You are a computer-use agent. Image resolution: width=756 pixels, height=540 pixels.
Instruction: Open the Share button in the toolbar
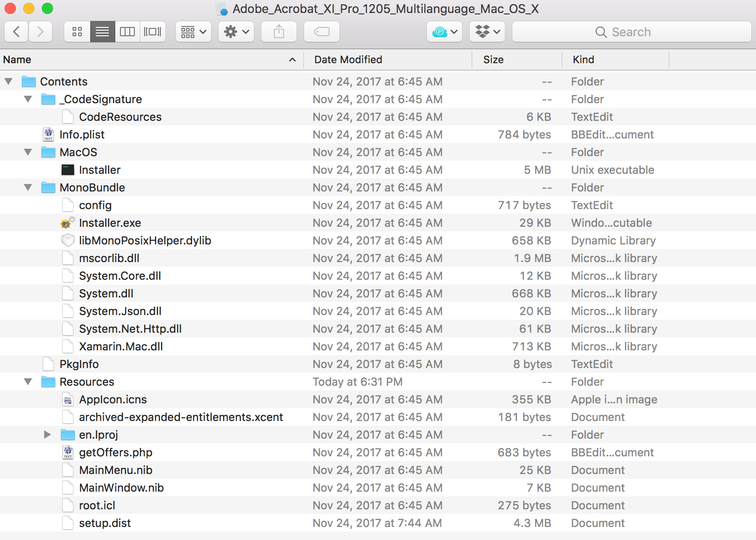tap(279, 32)
